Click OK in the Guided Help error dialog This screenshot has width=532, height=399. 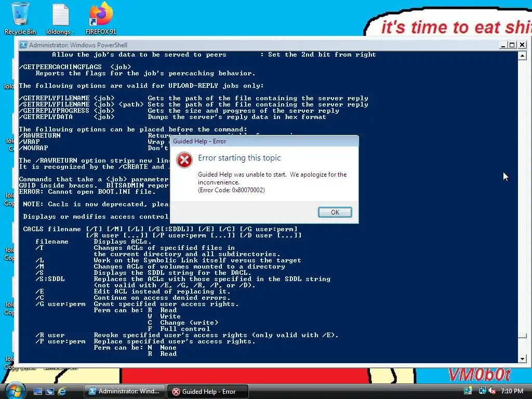(335, 212)
